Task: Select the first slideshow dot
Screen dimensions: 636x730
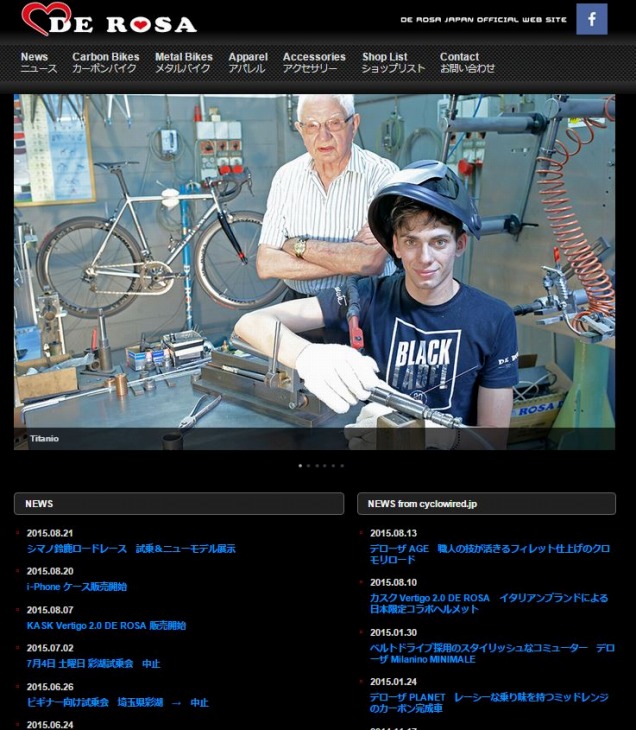Action: 300,466
